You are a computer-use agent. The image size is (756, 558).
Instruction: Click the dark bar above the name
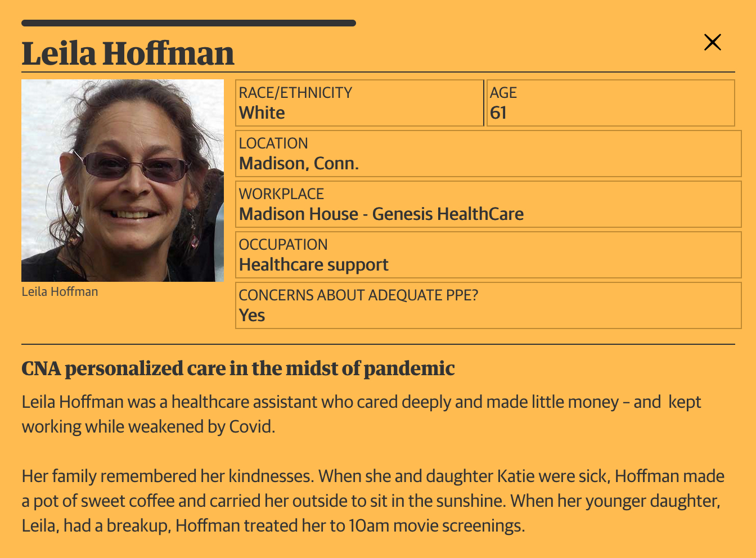tap(188, 23)
